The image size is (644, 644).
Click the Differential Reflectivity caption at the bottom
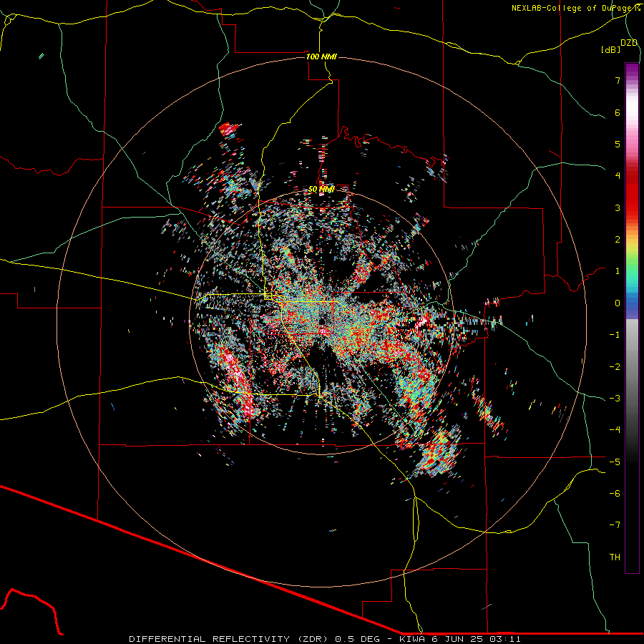coord(324,639)
